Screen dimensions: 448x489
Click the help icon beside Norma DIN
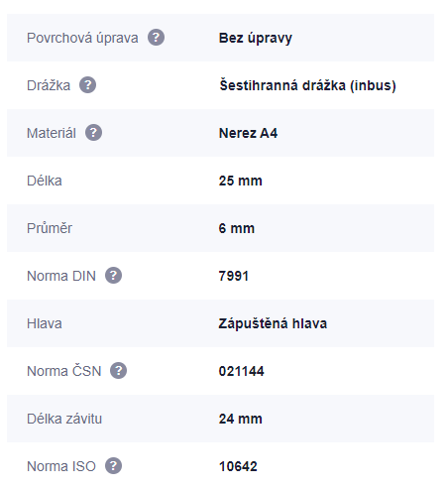point(113,276)
